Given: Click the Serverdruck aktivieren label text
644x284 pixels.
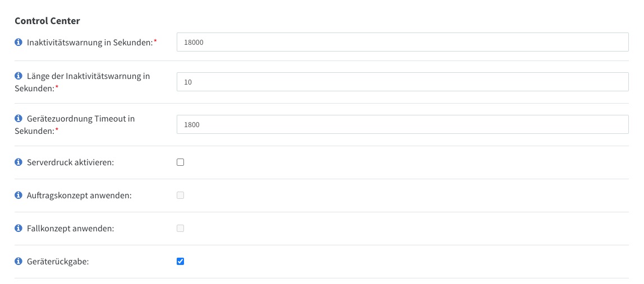Looking at the screenshot, I should [x=70, y=162].
